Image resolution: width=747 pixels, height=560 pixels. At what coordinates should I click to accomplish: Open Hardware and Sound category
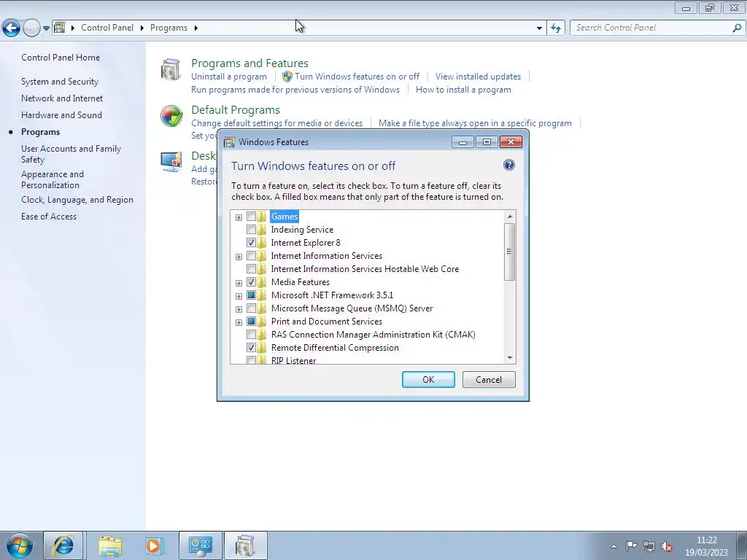61,114
